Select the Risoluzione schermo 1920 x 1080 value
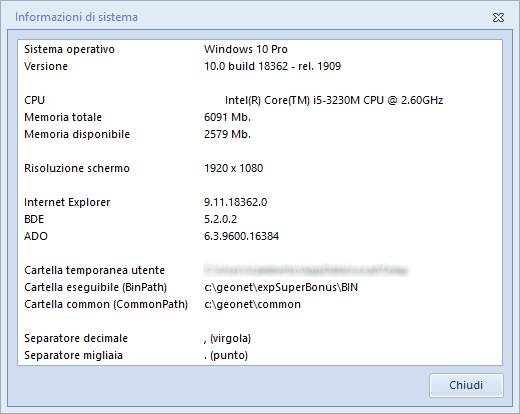520x414 pixels. (x=233, y=168)
